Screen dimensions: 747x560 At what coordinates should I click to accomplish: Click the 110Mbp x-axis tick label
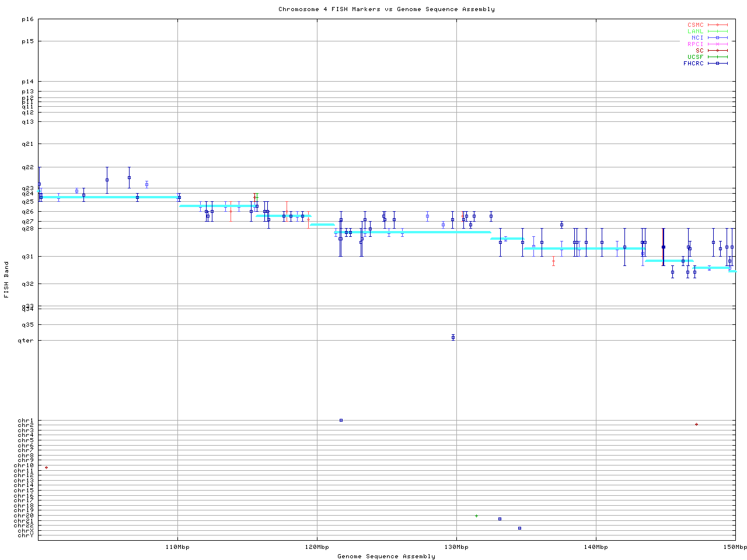click(177, 547)
